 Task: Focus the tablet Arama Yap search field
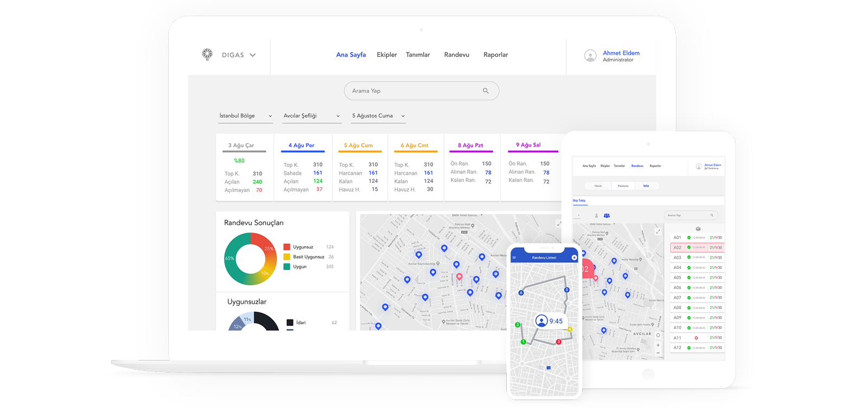(691, 215)
